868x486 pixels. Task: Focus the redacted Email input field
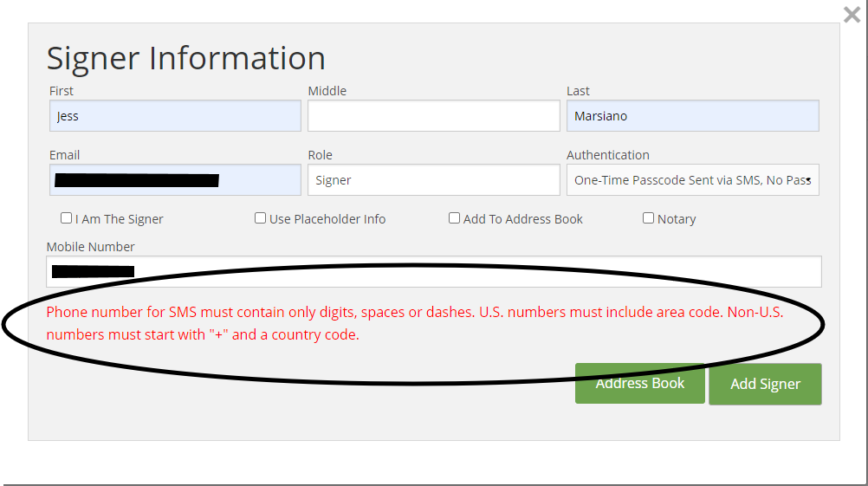(x=175, y=180)
